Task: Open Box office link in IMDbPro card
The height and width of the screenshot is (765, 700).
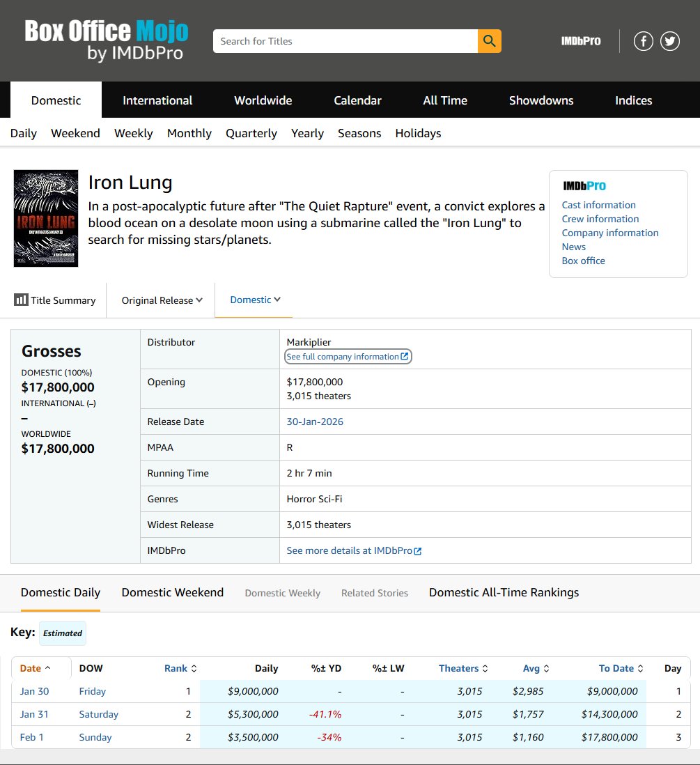Action: coord(583,261)
